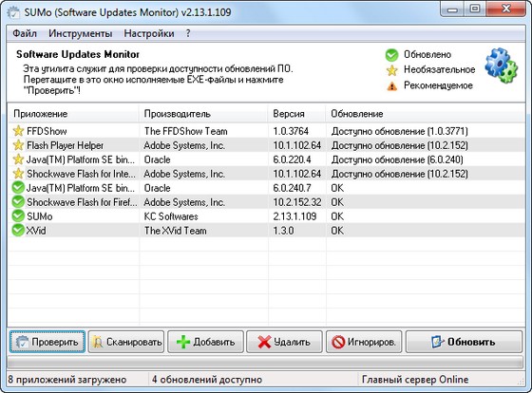Click the star icon next to Flash Player Helper
This screenshot has width=532, height=393.
(x=18, y=145)
